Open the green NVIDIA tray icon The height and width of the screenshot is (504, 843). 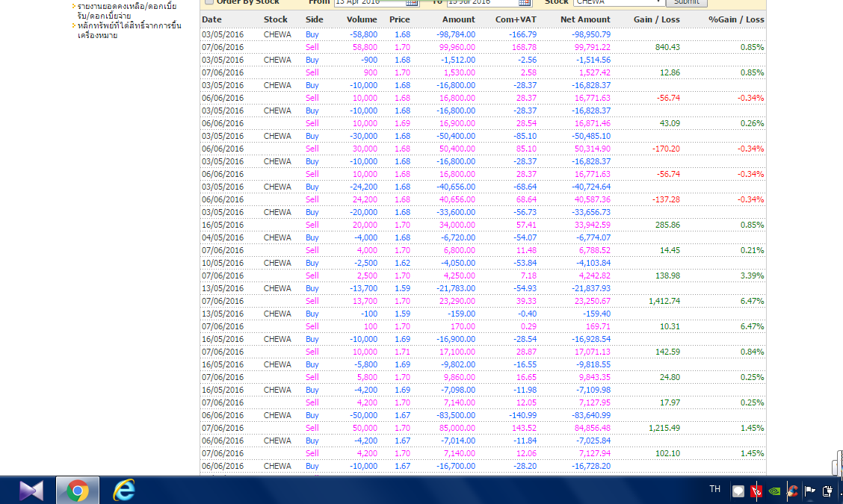(x=774, y=491)
